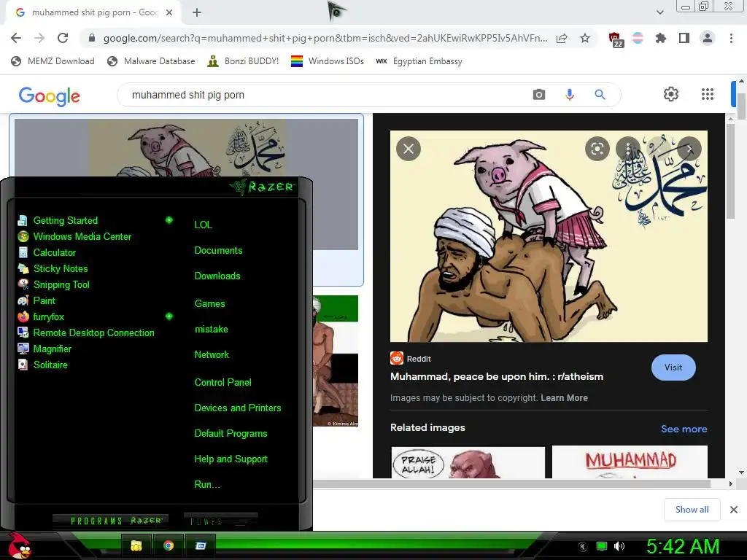Start Solitaire game
Viewport: 747px width, 560px height.
pos(43,365)
